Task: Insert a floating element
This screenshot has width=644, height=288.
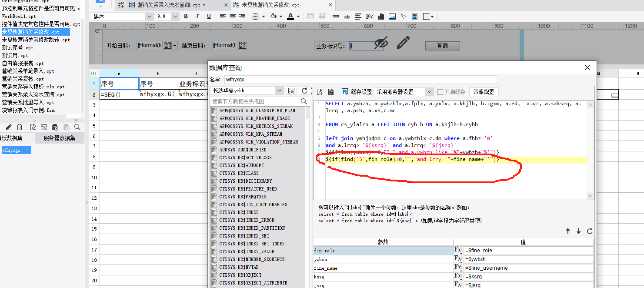Action: pyautogui.click(x=427, y=17)
